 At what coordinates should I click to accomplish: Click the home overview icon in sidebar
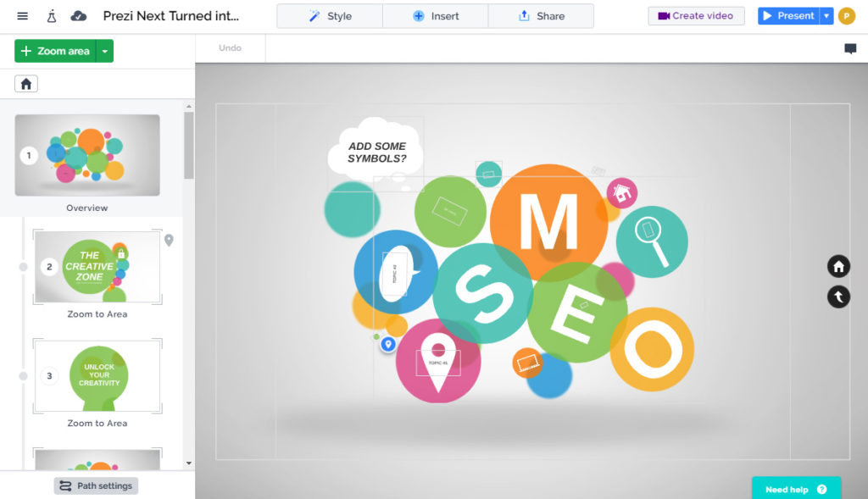(26, 84)
